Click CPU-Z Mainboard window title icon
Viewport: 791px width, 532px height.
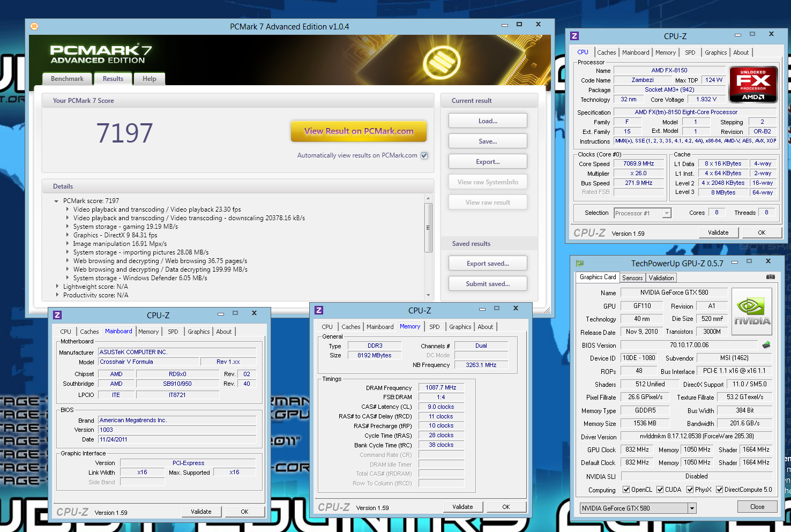tap(57, 315)
